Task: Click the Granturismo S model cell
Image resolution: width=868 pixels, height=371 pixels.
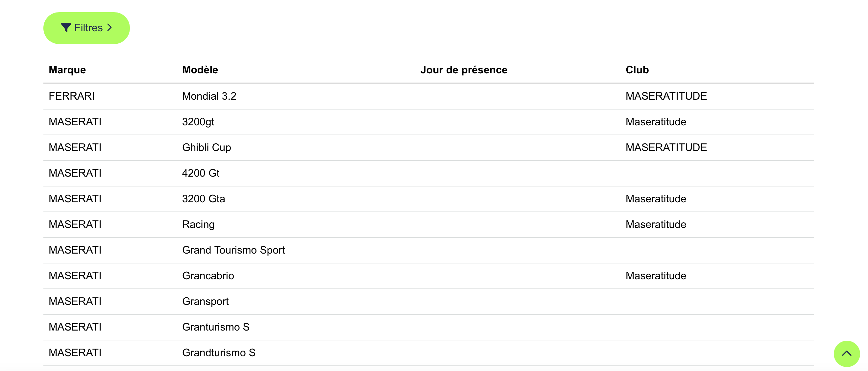Action: tap(216, 327)
